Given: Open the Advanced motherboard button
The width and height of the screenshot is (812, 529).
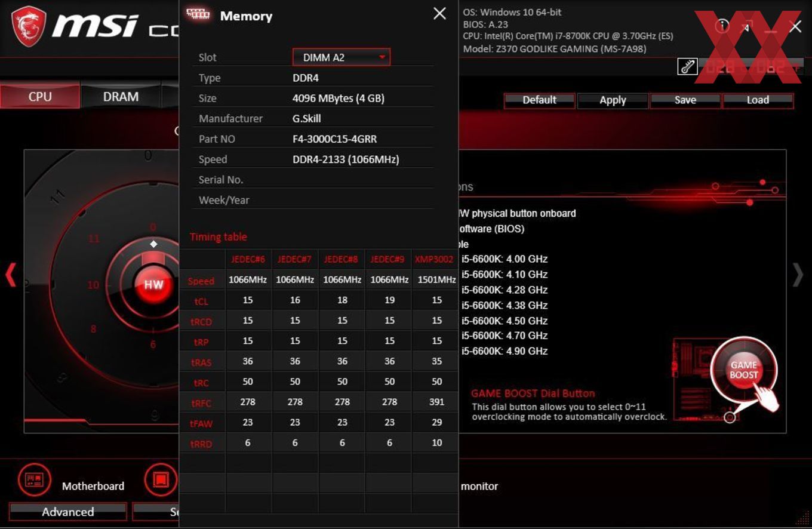Looking at the screenshot, I should [67, 512].
